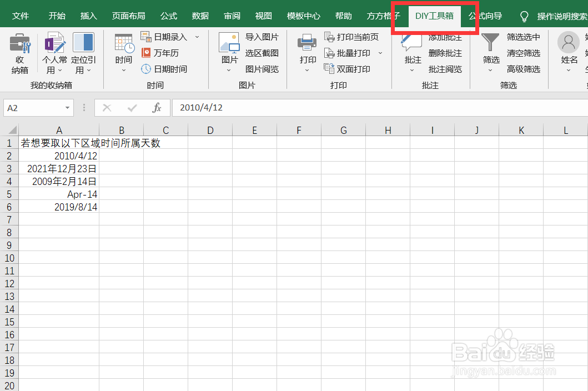
Task: Switch to the 页面布局 tab
Action: tap(129, 16)
